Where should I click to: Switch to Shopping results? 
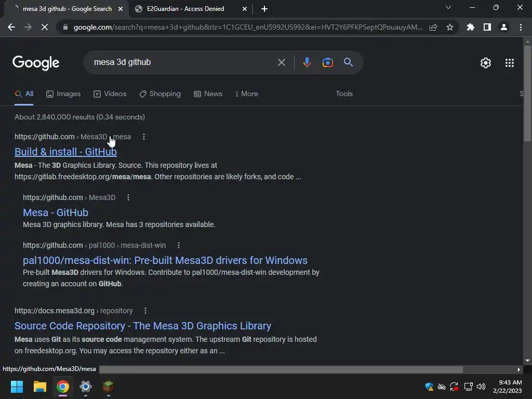[160, 94]
